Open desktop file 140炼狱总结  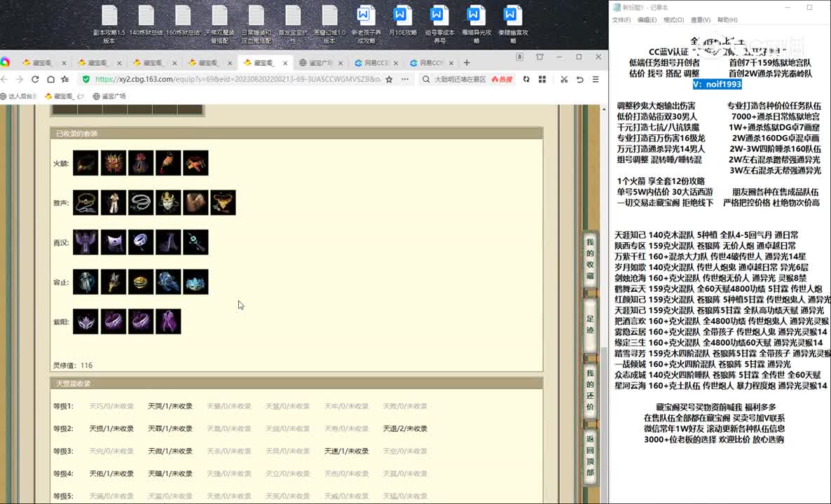point(146,20)
